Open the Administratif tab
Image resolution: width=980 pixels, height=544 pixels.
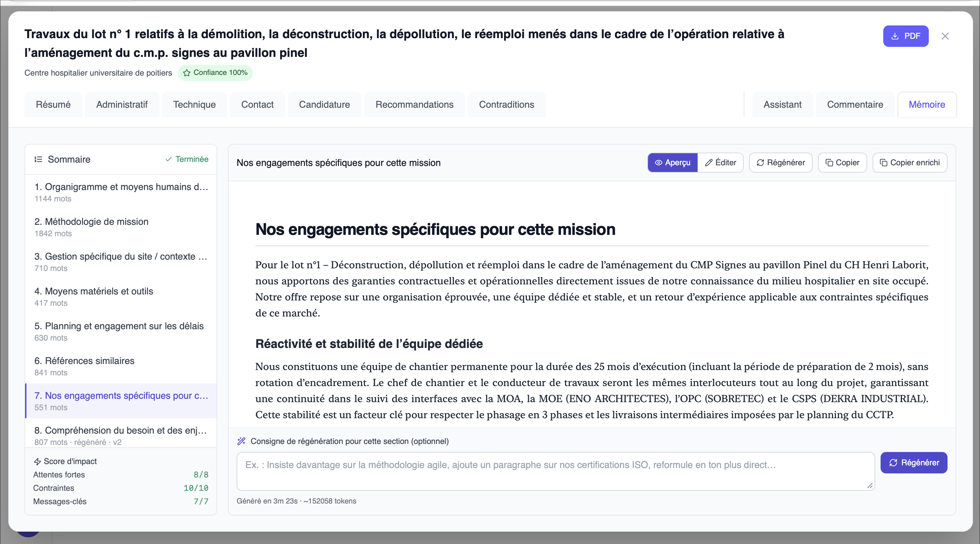[122, 104]
